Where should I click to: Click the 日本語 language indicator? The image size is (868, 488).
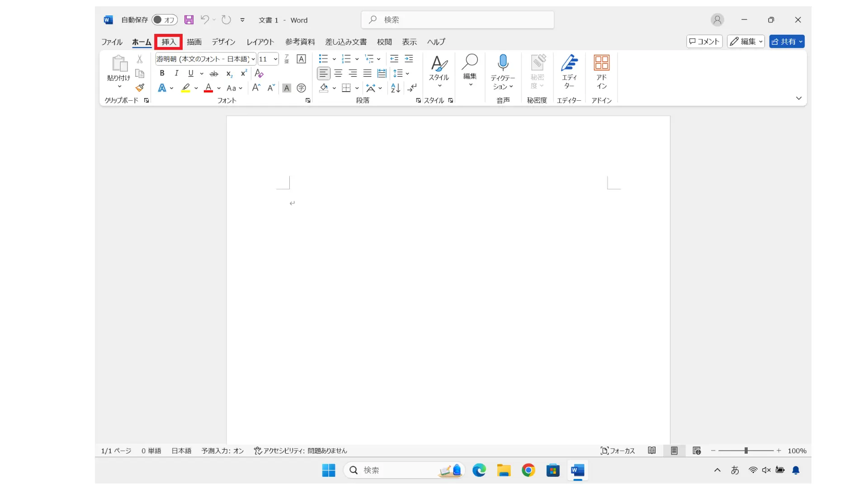click(x=181, y=450)
